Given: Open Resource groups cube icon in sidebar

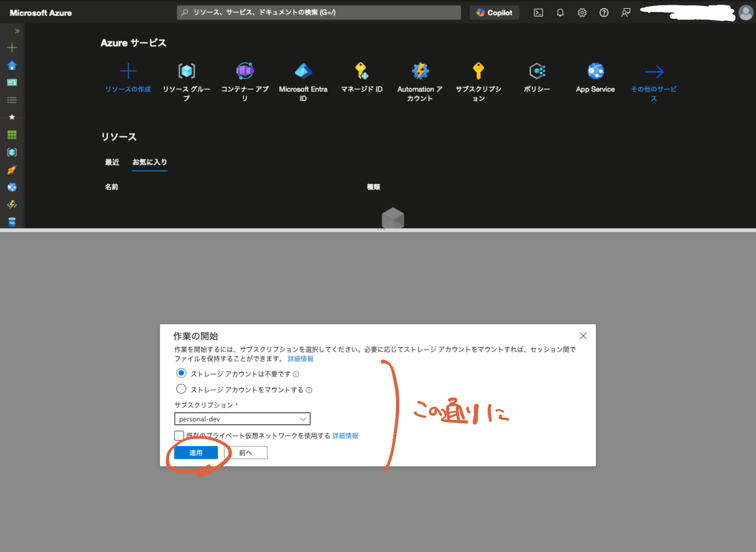Looking at the screenshot, I should (x=12, y=152).
